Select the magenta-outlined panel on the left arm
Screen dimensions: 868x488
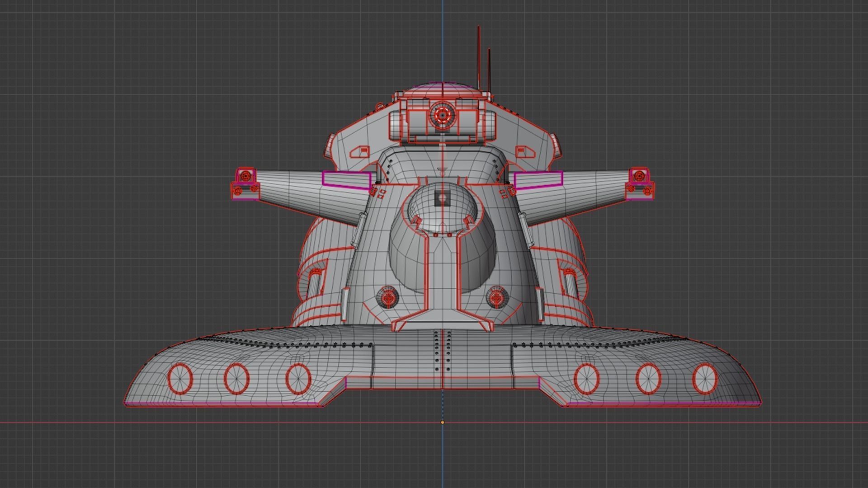(x=347, y=179)
